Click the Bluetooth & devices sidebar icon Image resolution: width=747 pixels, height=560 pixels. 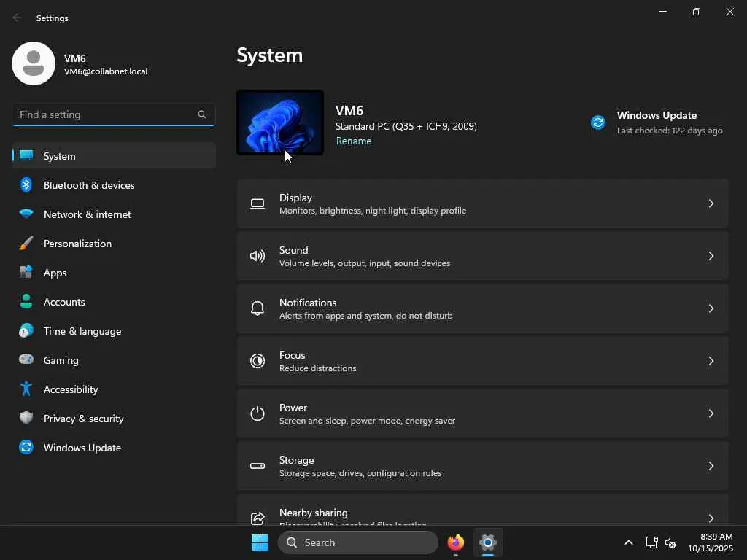click(x=26, y=185)
